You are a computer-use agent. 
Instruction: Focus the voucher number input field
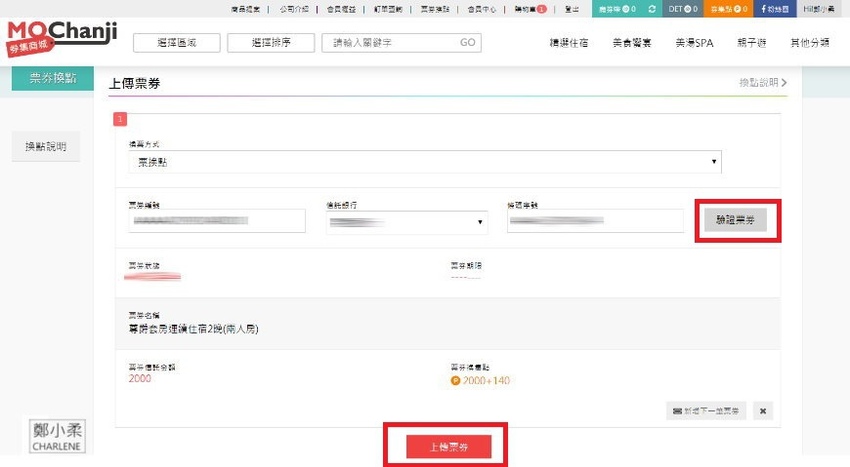click(x=217, y=222)
